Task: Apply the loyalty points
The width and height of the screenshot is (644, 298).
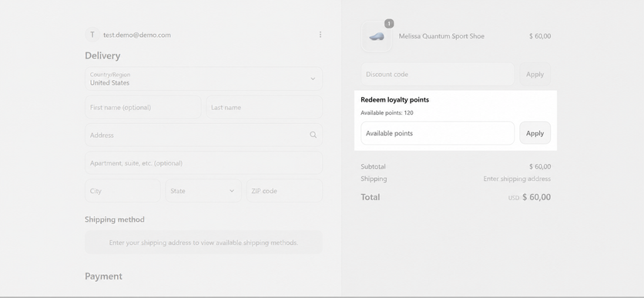Action: (x=535, y=133)
